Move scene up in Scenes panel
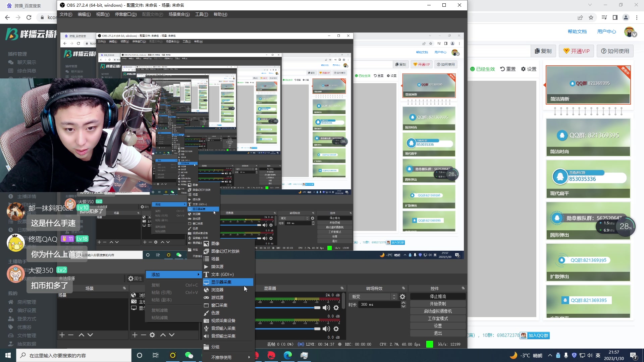This screenshot has width=644, height=362. [x=82, y=335]
